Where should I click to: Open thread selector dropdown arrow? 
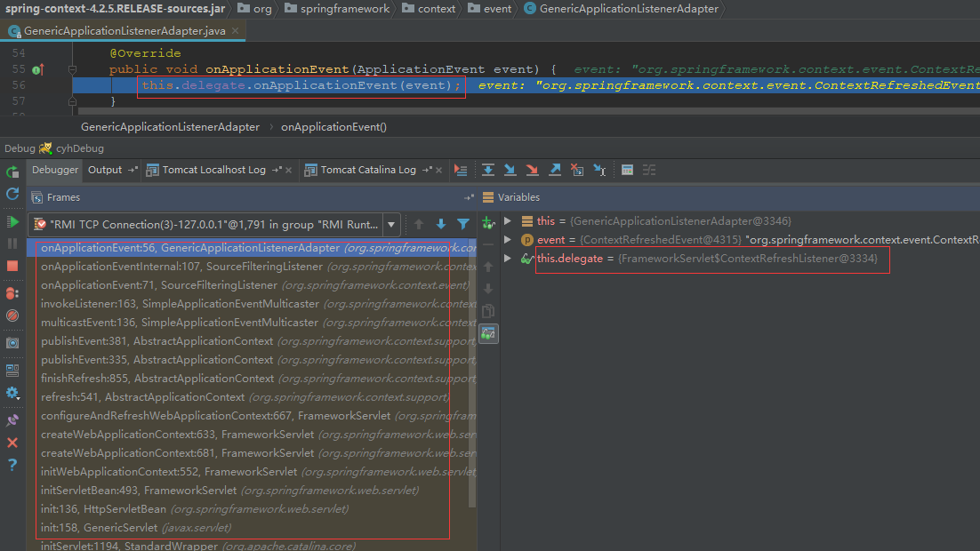point(391,224)
